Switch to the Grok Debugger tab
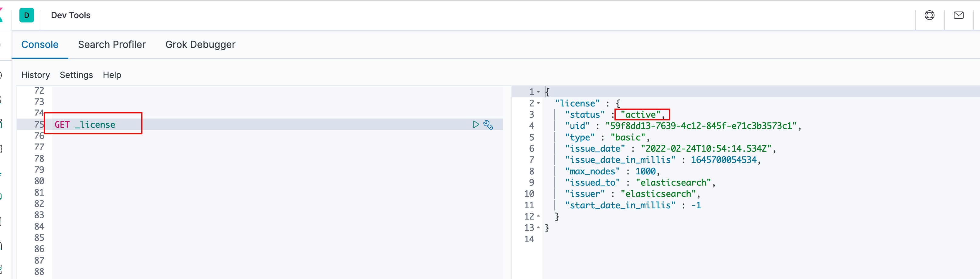 point(200,45)
